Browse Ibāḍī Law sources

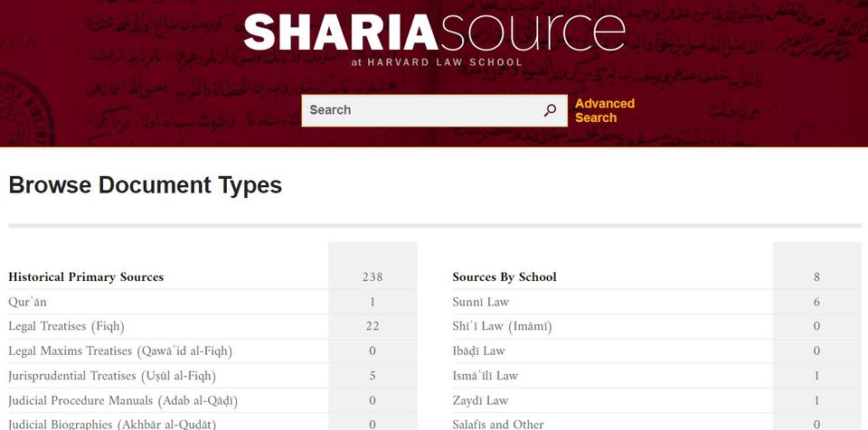coord(478,351)
